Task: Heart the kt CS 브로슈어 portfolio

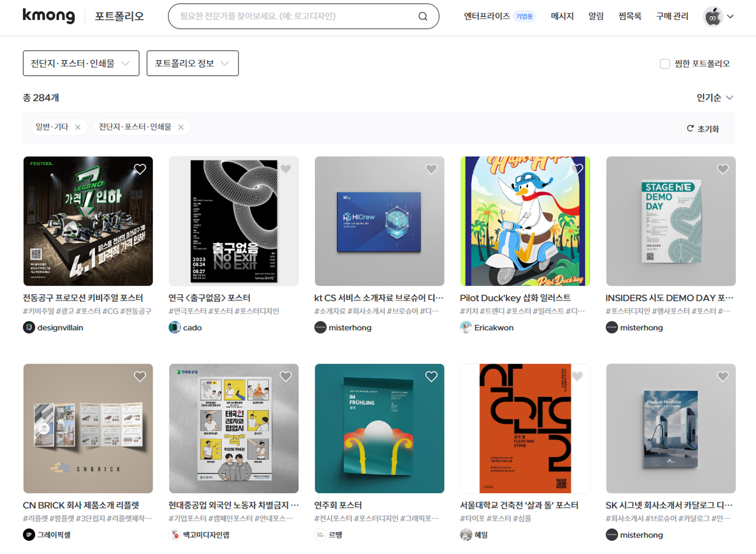Action: [x=431, y=169]
